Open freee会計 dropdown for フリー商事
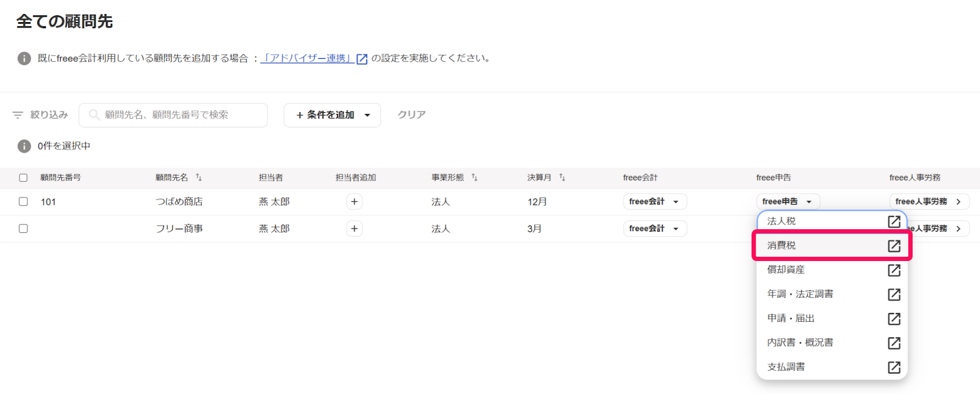Viewport: 980px width, 394px height. [x=655, y=229]
